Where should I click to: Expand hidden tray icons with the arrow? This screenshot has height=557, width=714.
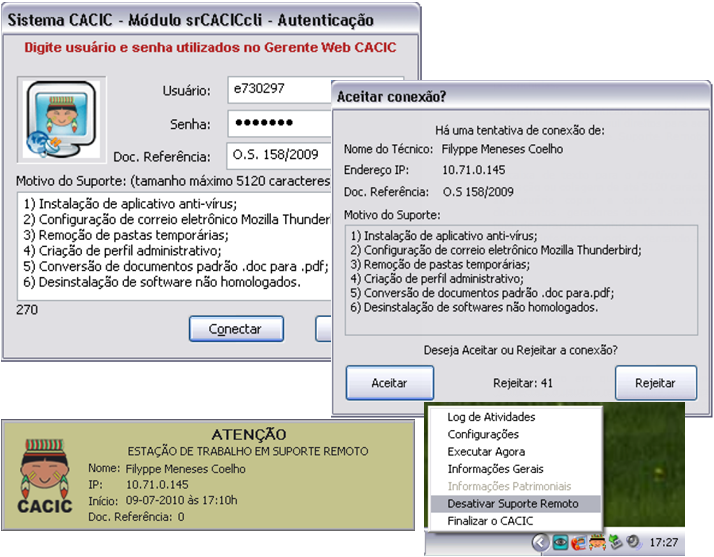(x=541, y=542)
